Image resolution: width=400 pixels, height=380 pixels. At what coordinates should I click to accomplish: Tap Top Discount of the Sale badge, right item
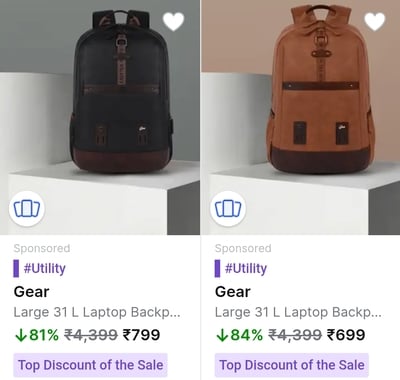click(292, 365)
